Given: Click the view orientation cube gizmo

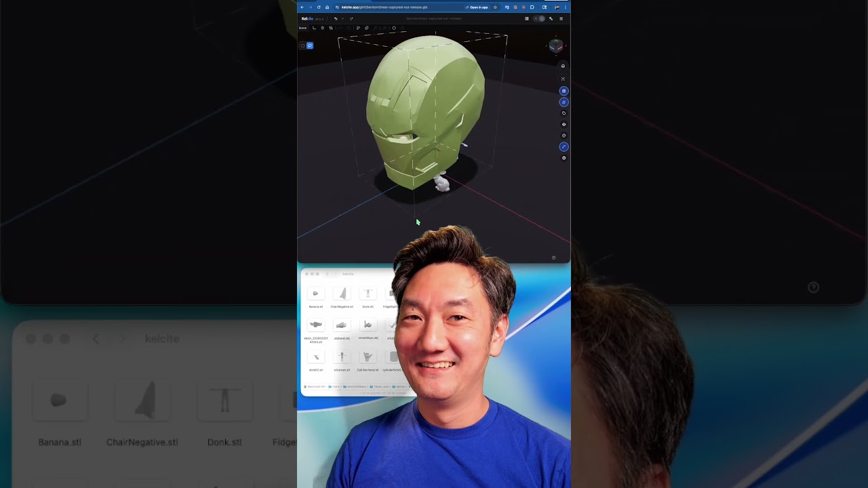Looking at the screenshot, I should coord(555,45).
